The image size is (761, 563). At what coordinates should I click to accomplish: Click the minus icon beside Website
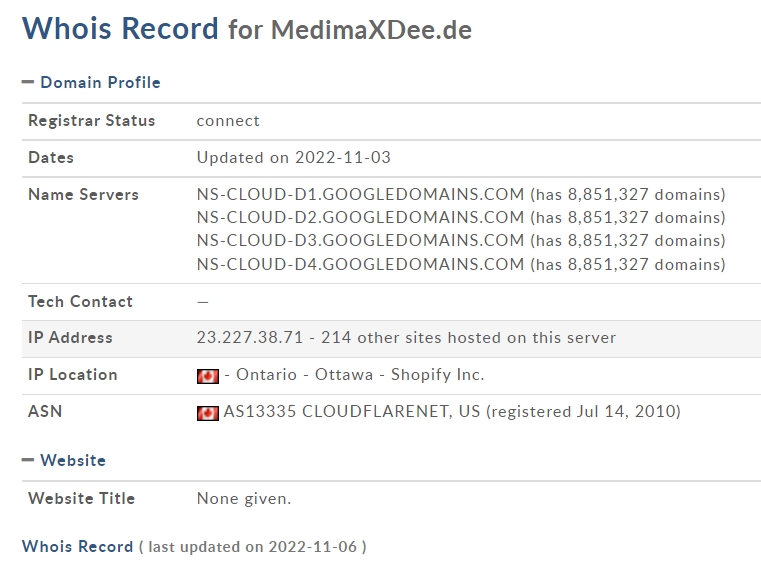coord(28,460)
